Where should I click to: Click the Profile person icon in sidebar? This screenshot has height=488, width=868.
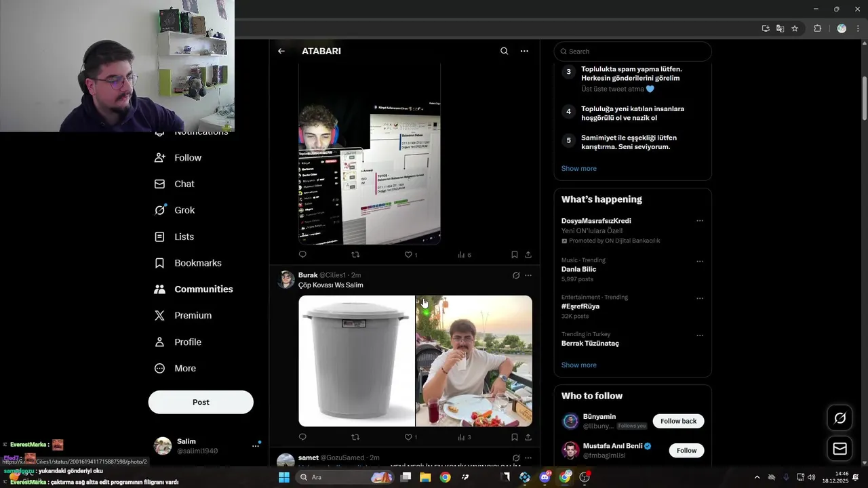[x=159, y=342]
